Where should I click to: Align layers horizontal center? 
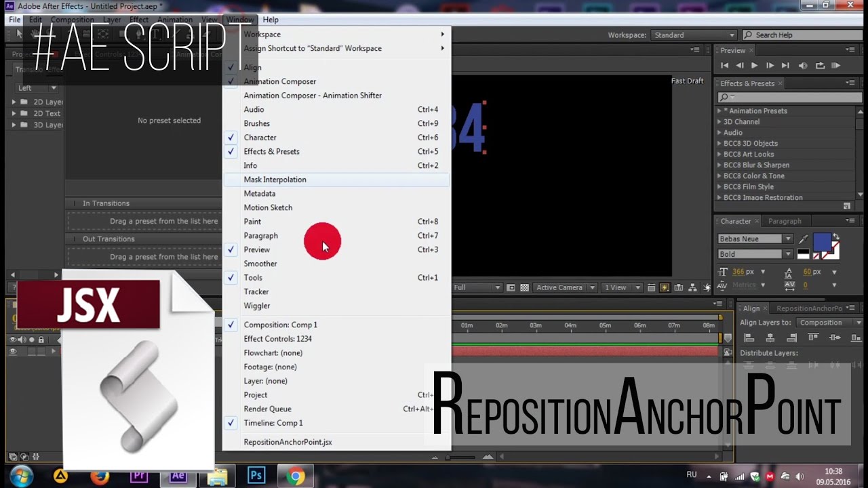(x=770, y=338)
